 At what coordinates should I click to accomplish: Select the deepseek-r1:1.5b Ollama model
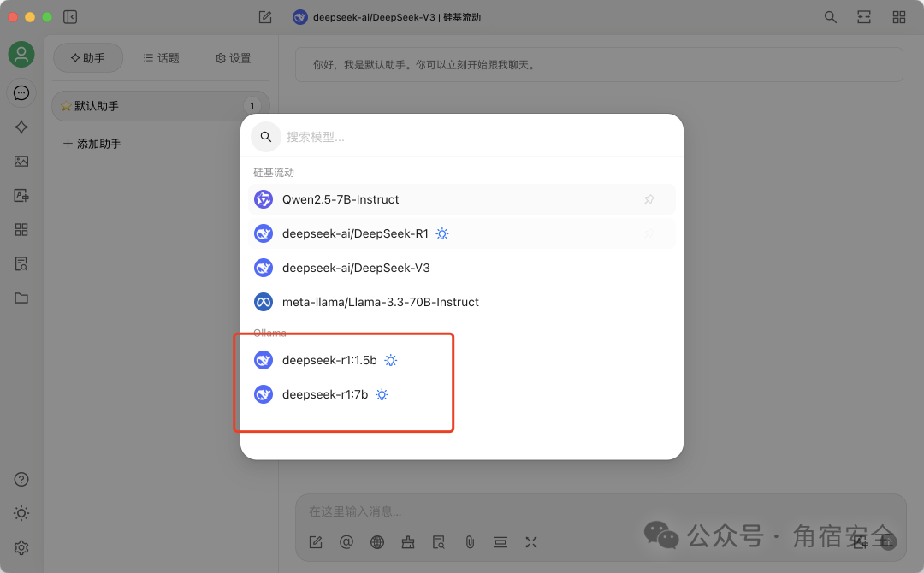tap(461, 360)
